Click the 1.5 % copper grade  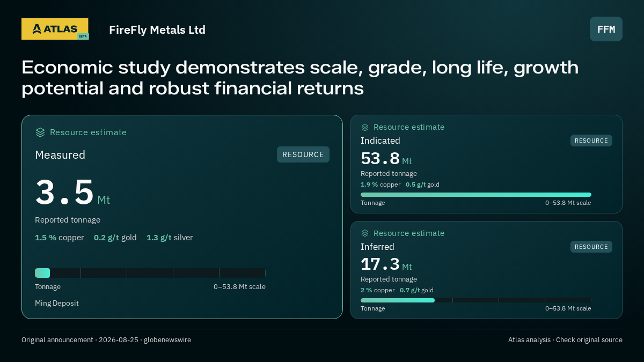click(x=60, y=238)
